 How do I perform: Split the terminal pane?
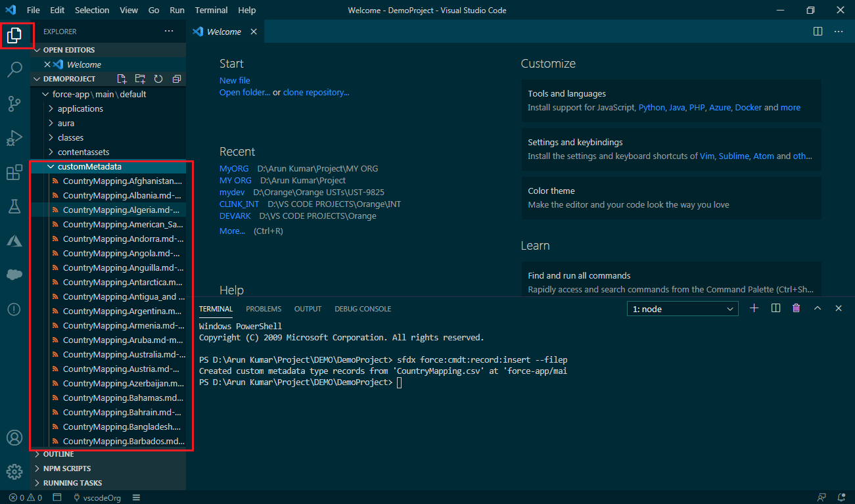[x=775, y=308]
